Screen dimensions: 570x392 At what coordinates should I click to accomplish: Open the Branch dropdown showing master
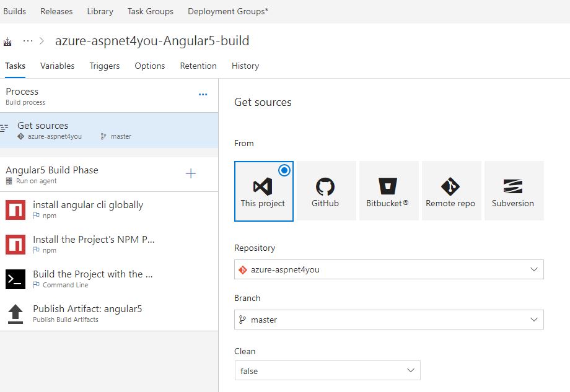[389, 320]
